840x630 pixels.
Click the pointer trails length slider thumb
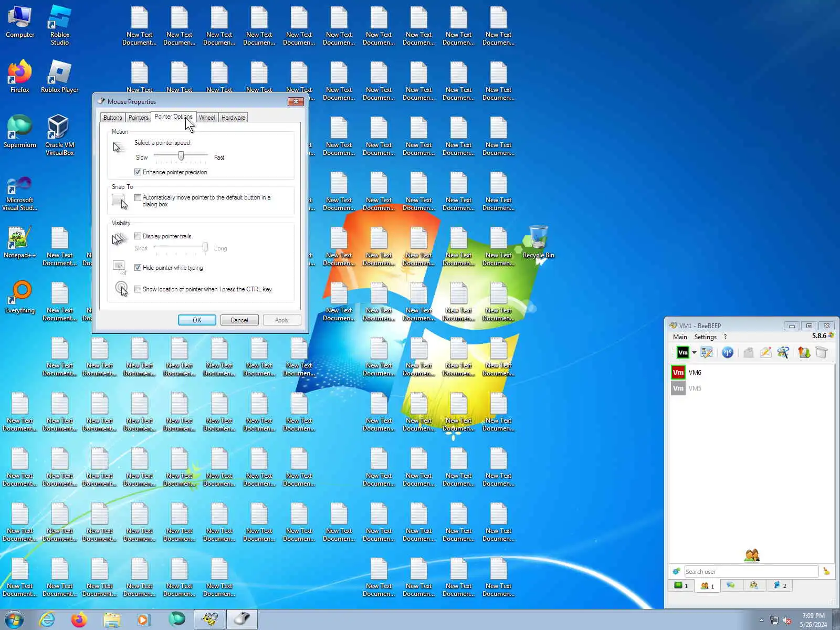coord(205,248)
